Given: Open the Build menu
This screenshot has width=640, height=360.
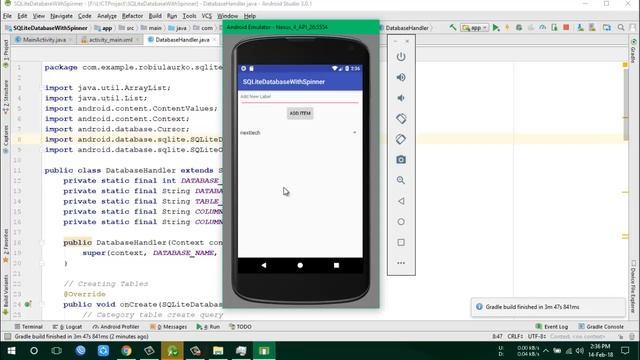Looking at the screenshot, I should click(x=155, y=16).
